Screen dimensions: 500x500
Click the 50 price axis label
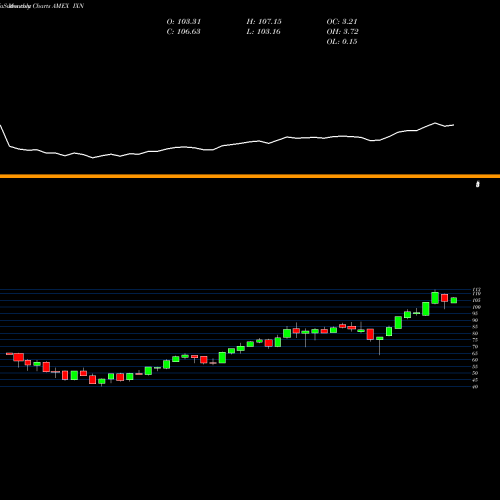point(475,373)
